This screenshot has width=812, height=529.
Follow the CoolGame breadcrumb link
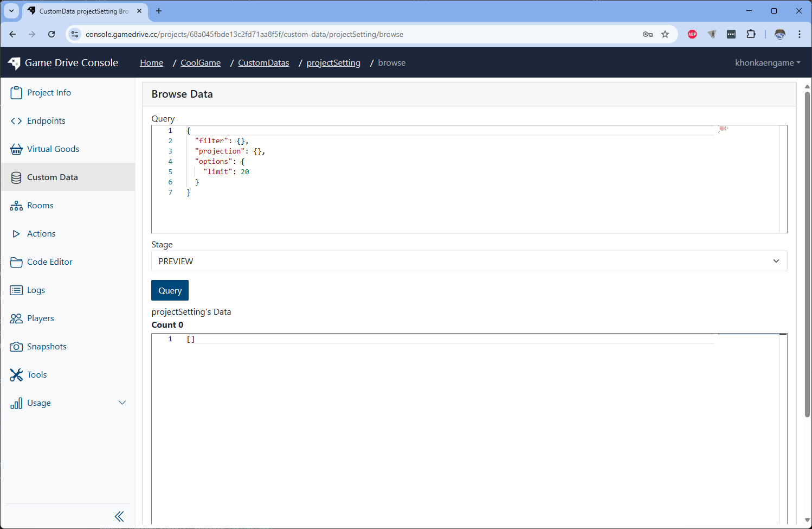click(201, 63)
